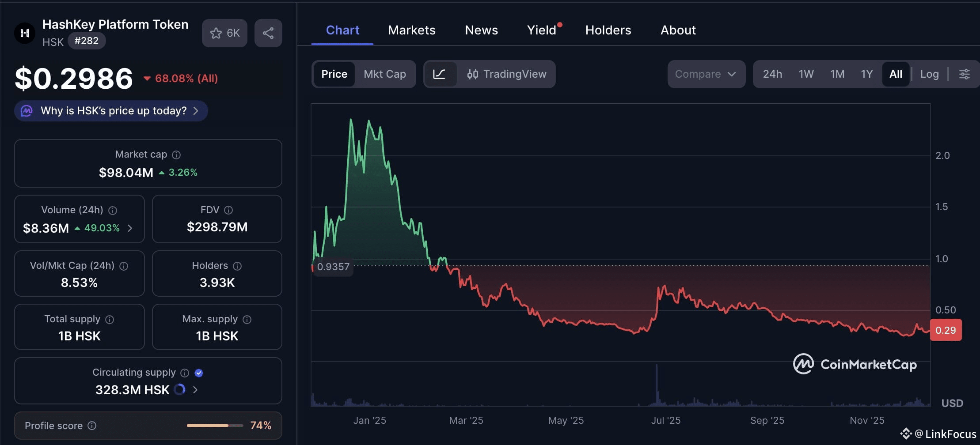Click the Volume (24h) info icon

(x=113, y=211)
